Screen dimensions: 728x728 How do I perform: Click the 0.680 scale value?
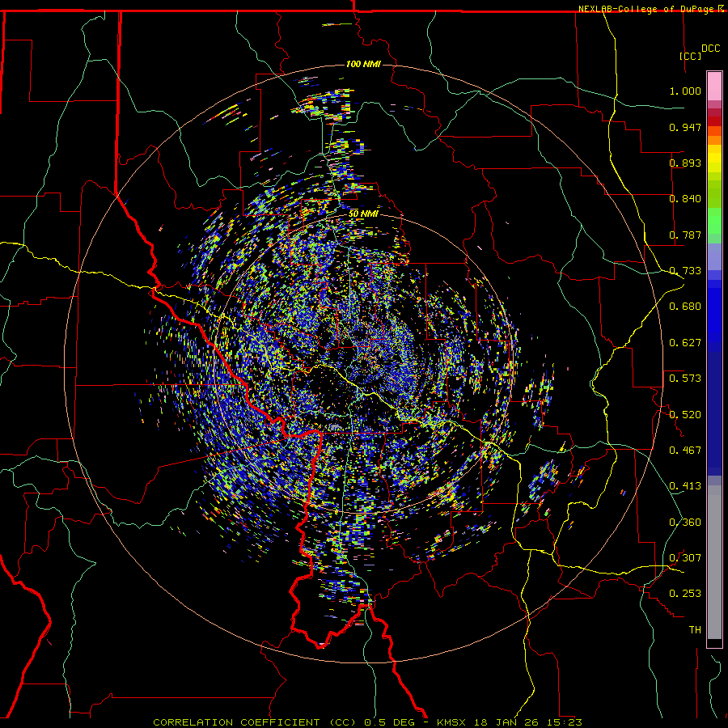click(685, 307)
